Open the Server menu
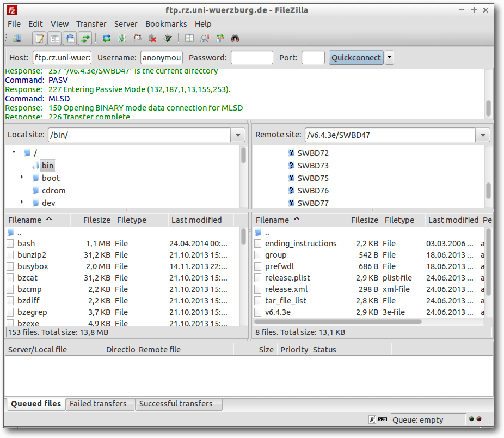 [126, 24]
